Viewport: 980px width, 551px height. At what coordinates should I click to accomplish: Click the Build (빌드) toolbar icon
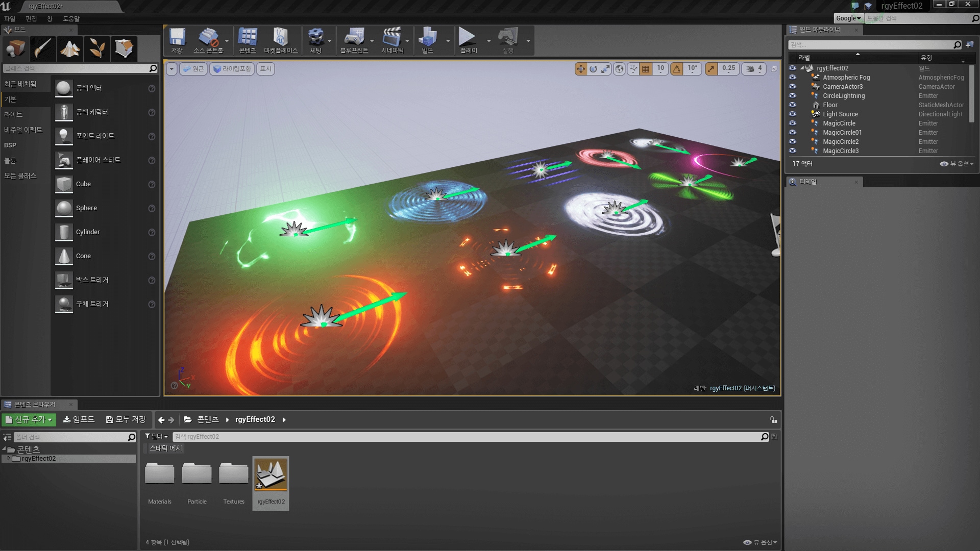click(428, 40)
